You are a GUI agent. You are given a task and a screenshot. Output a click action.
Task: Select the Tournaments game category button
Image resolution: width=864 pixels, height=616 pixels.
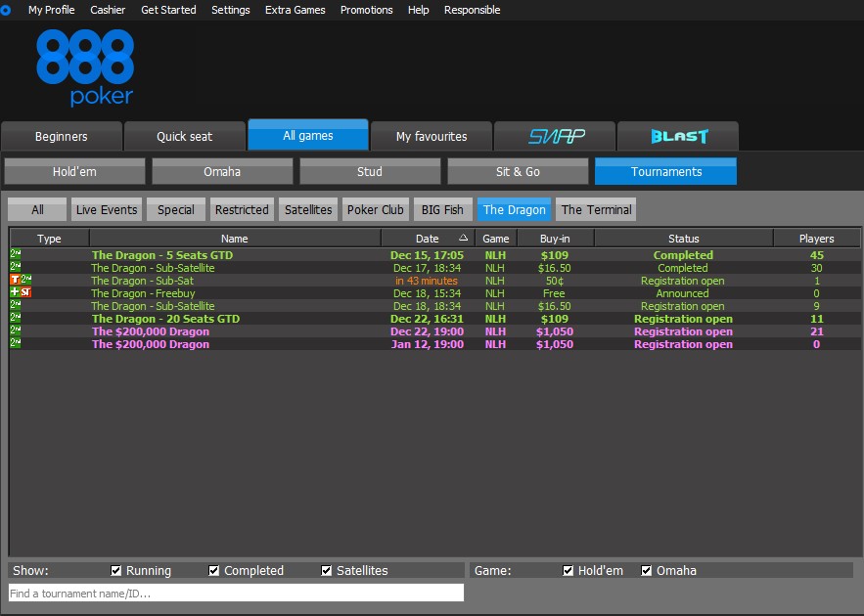pos(665,170)
